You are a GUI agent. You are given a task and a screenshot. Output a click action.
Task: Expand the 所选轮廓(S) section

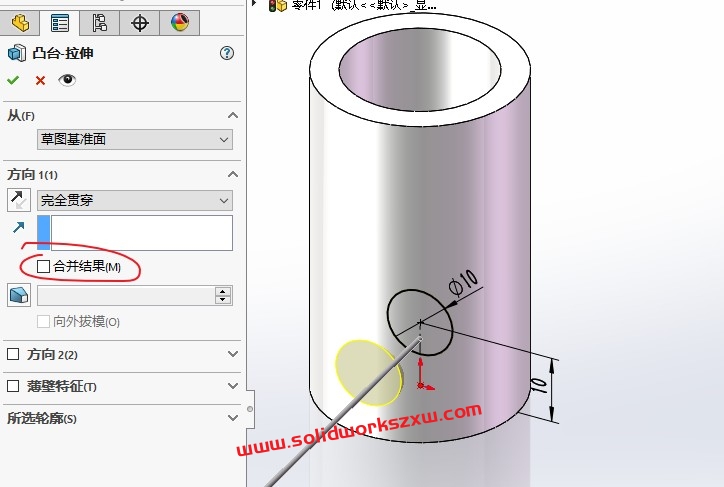[233, 418]
